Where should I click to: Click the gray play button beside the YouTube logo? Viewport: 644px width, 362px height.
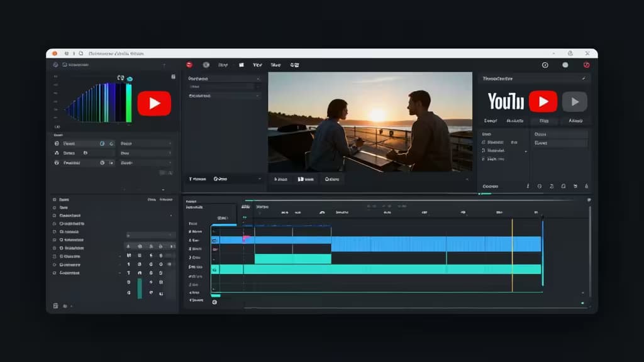[575, 102]
